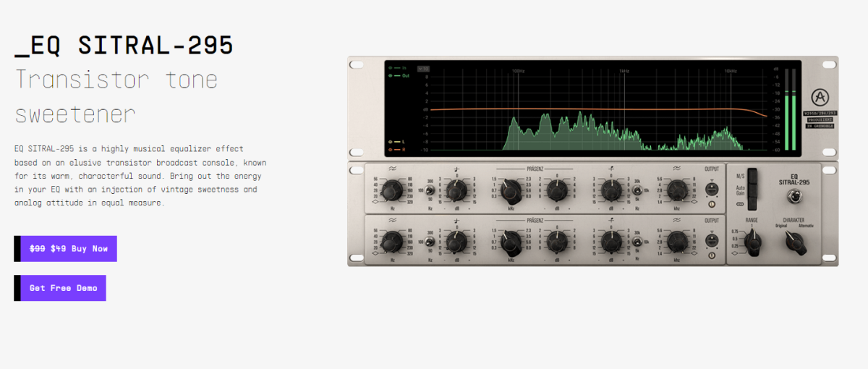Toggle the channel link rocker switch
Viewport: 868px width, 369px height.
point(752,204)
